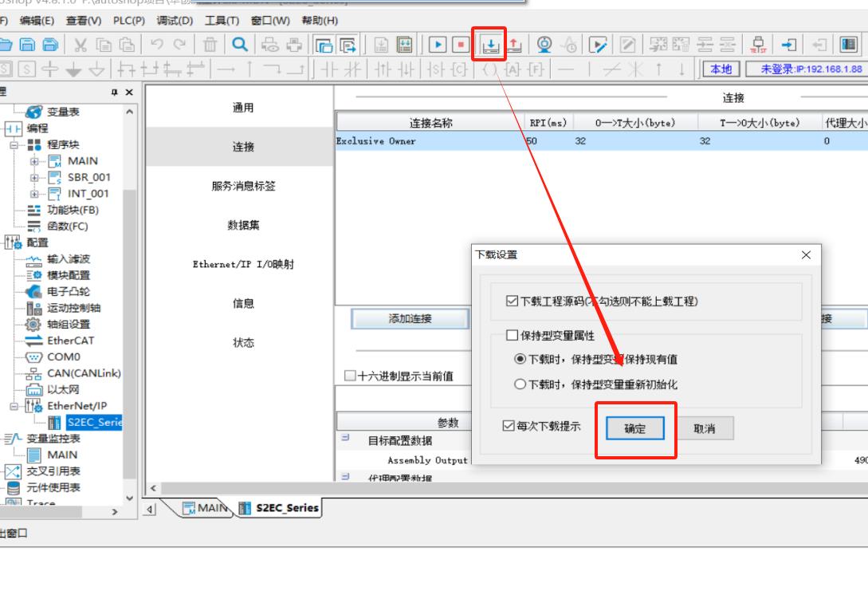
Task: Click the Save icon in the toolbar
Action: [x=29, y=45]
